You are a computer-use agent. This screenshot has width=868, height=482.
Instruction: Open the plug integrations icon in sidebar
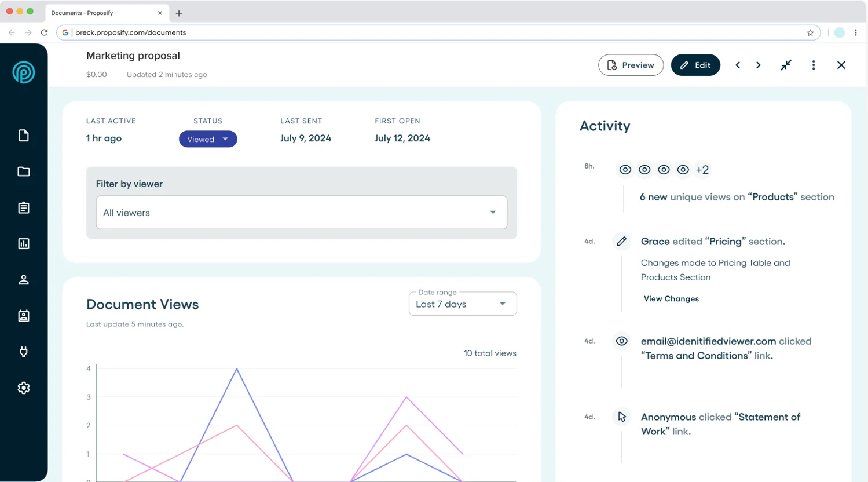pyautogui.click(x=24, y=352)
